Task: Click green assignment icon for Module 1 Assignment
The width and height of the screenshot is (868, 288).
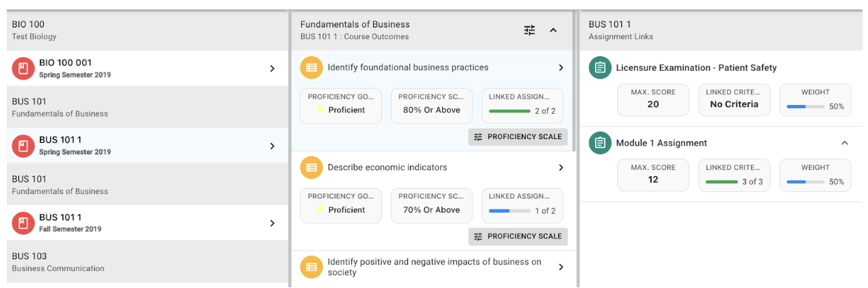Action: pos(600,143)
